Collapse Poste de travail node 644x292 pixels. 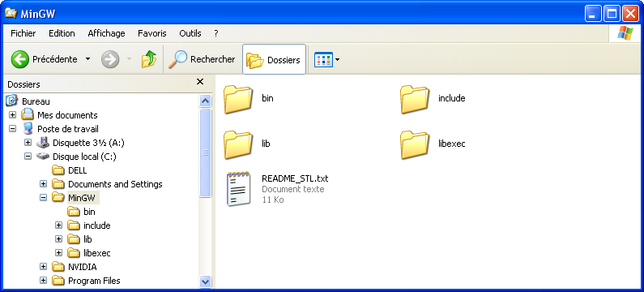click(x=13, y=129)
